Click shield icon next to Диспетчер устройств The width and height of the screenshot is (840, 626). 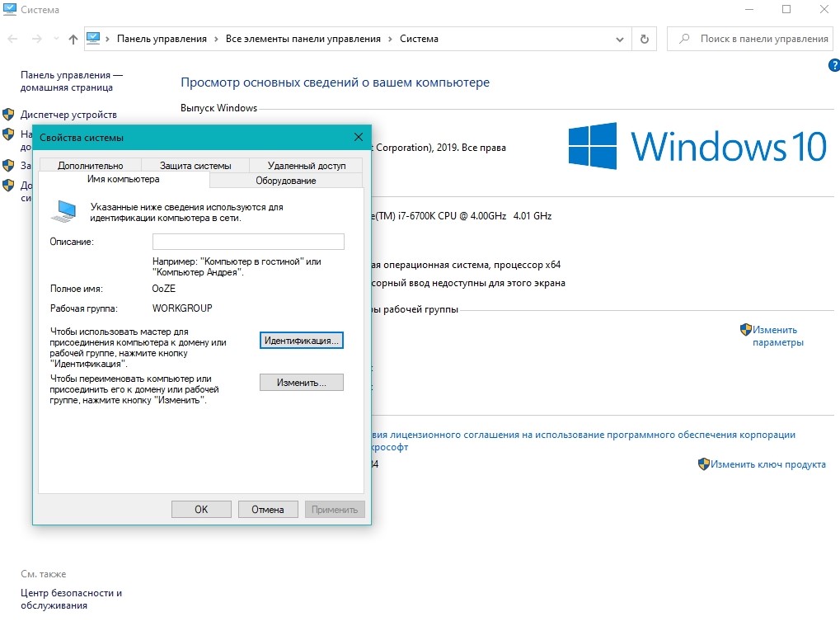click(x=8, y=114)
